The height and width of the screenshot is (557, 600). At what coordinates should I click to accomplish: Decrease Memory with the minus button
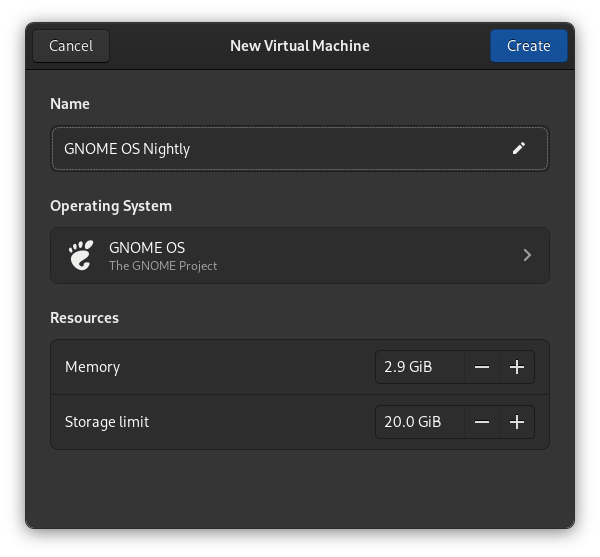[x=482, y=367]
